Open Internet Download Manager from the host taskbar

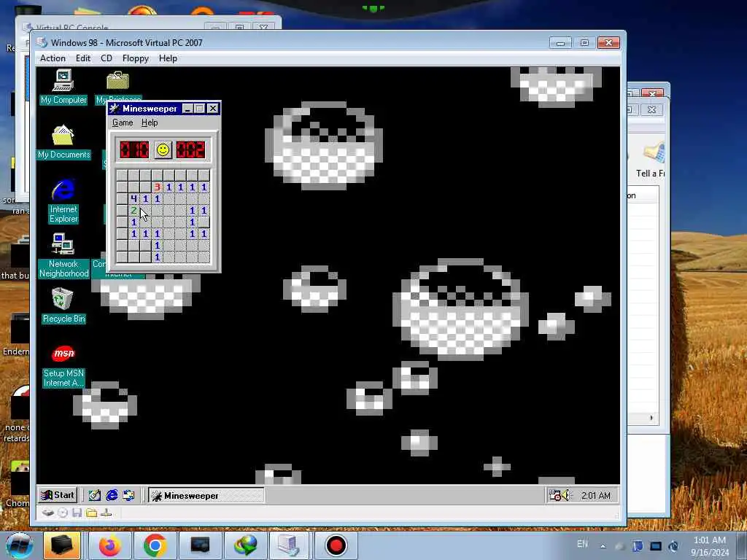245,545
